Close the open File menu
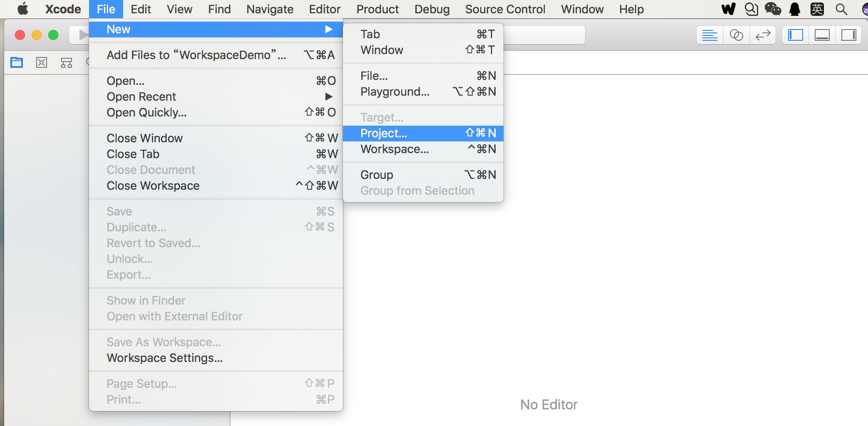Viewport: 868px width, 426px height. tap(106, 9)
